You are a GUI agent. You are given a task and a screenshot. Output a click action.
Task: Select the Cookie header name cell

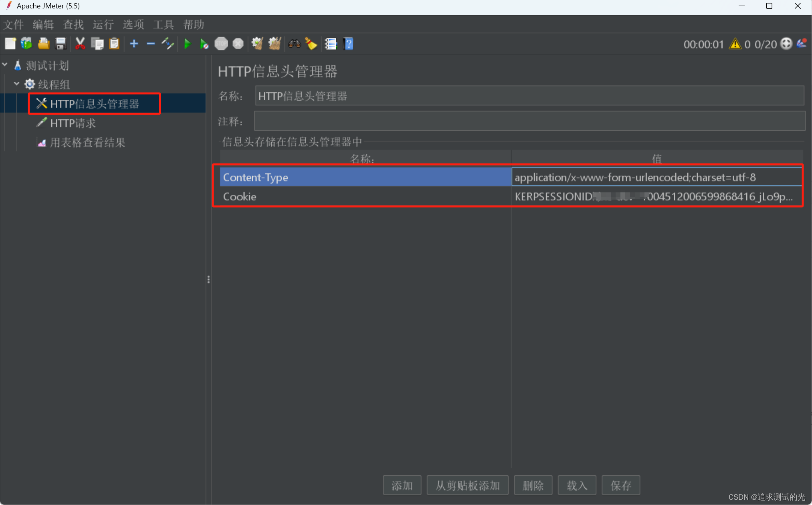coord(366,196)
